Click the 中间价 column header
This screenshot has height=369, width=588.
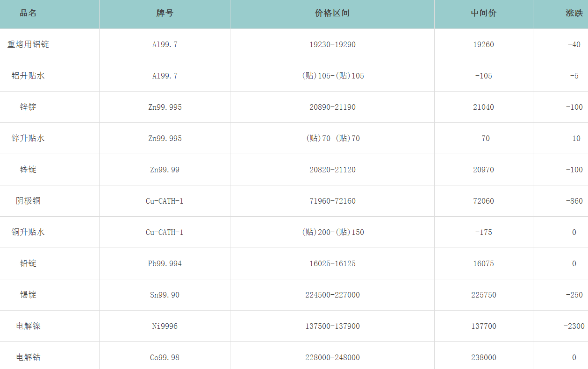click(483, 13)
